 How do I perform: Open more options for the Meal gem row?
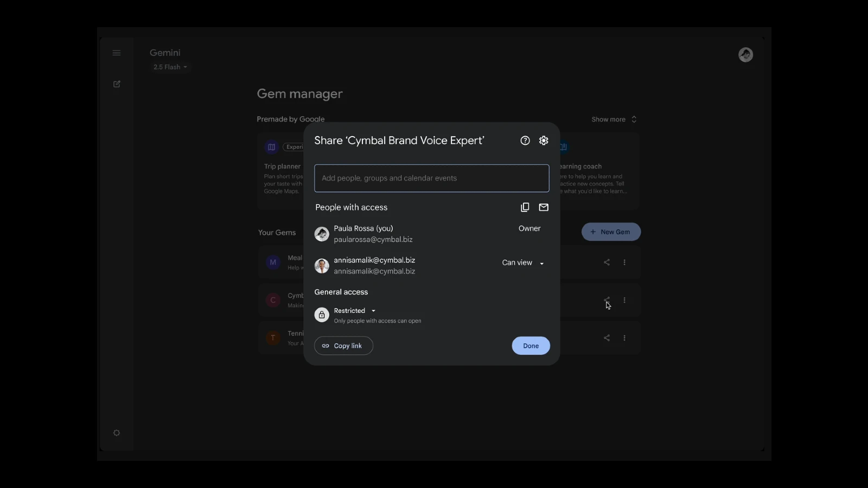coord(624,262)
